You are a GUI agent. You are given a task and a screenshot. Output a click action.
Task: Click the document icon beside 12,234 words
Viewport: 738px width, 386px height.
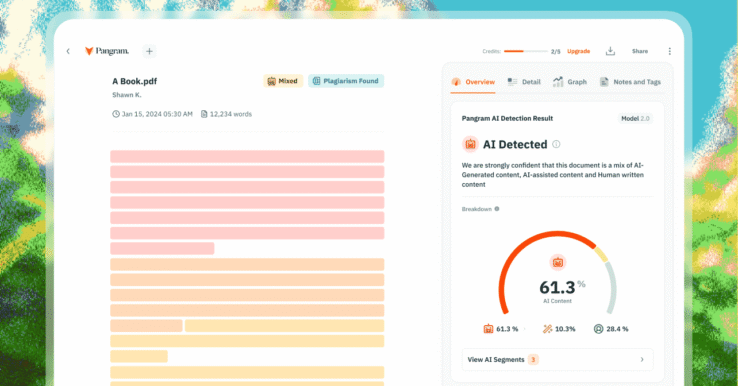pos(204,114)
